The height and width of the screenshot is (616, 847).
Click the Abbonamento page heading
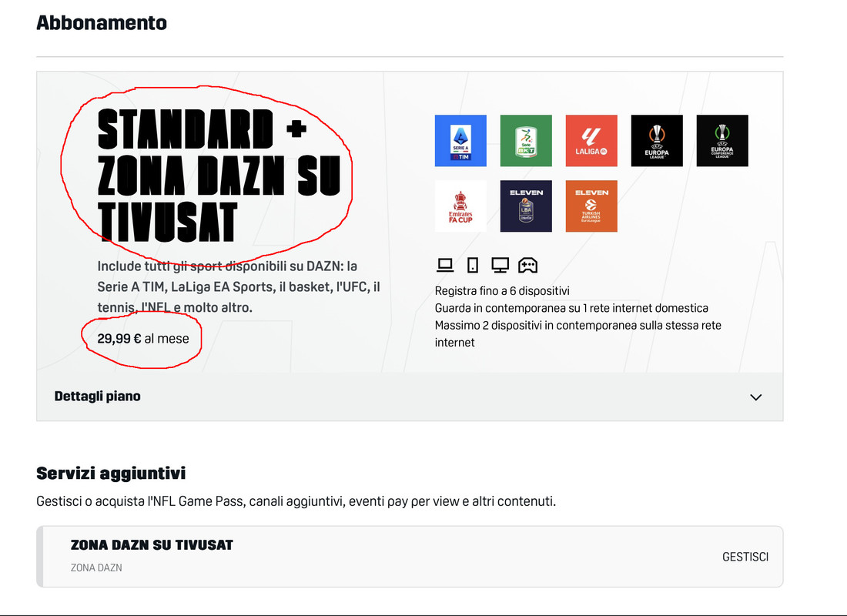pyautogui.click(x=102, y=22)
